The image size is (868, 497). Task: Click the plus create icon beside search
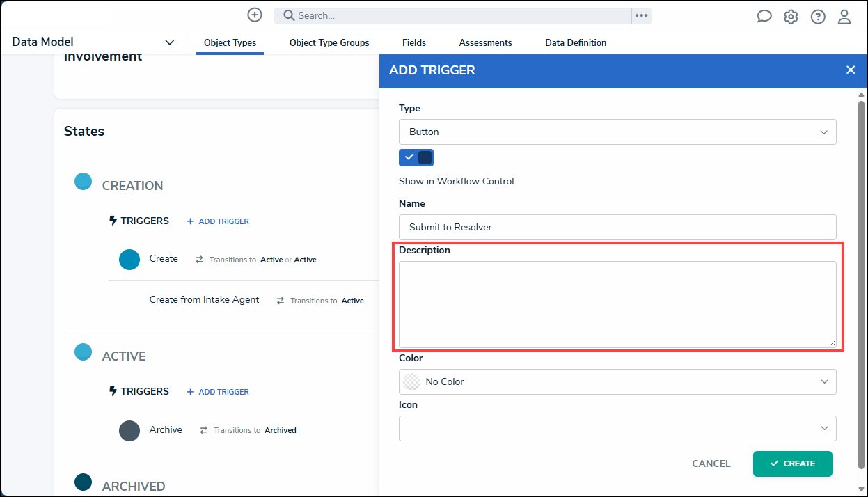coord(255,15)
